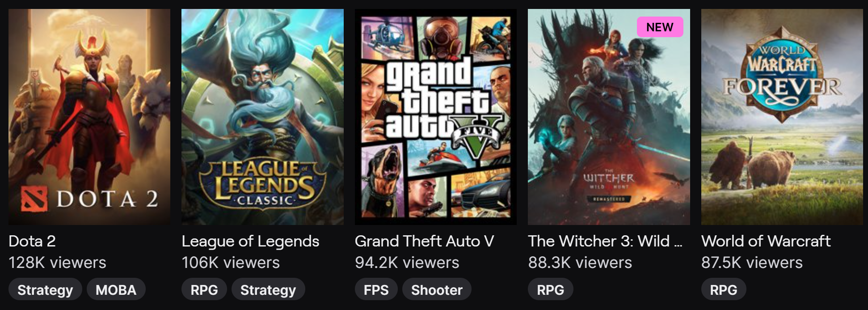Click the World of Warcraft title link
Image resolution: width=868 pixels, height=310 pixels.
(x=766, y=241)
